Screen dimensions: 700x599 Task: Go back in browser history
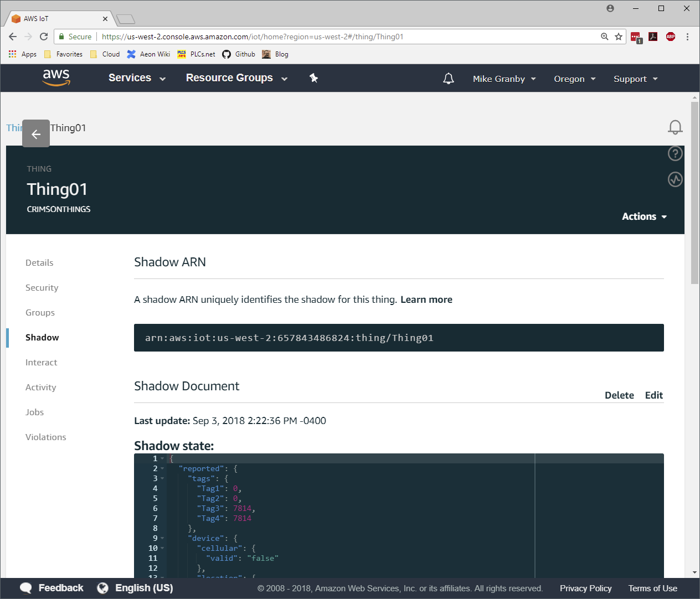click(x=13, y=37)
